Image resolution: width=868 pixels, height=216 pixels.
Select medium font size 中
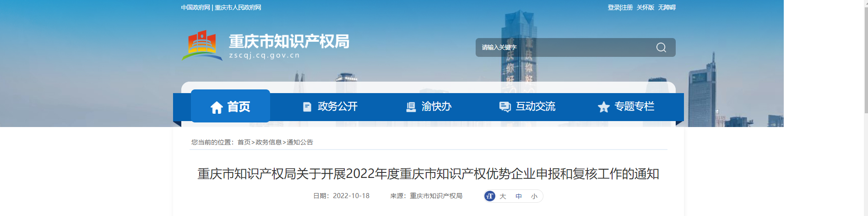(519, 196)
